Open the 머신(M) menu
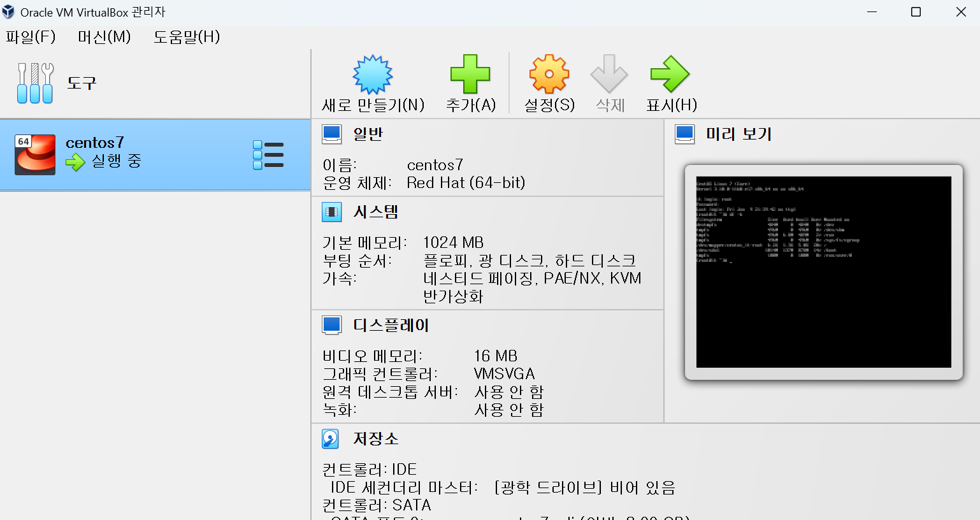The image size is (980, 520). 104,37
